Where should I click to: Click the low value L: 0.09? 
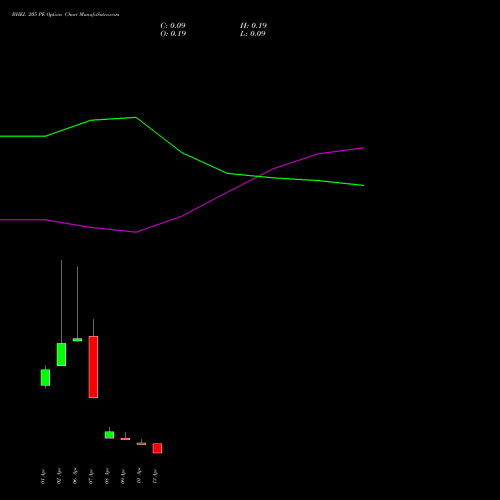(253, 34)
